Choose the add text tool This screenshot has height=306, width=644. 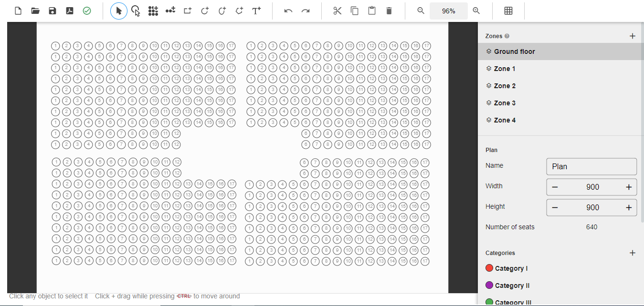point(256,11)
